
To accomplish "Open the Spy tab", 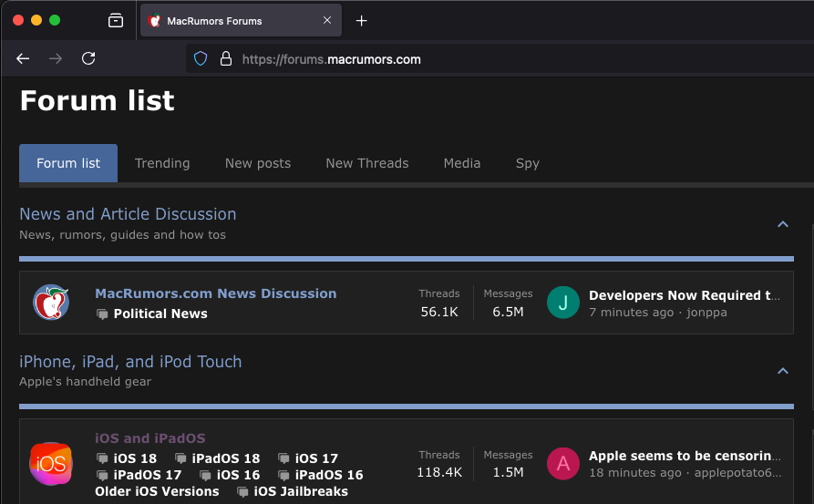I will pos(528,163).
